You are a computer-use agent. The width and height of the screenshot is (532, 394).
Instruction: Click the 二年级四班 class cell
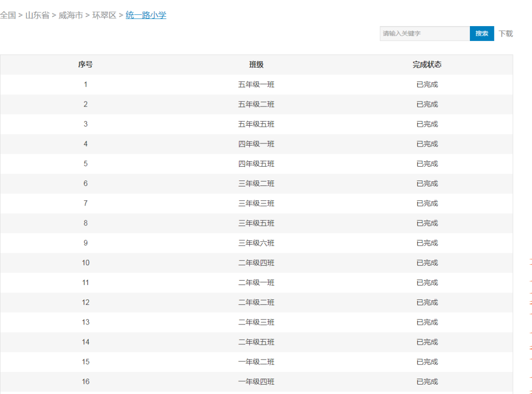[x=256, y=263]
